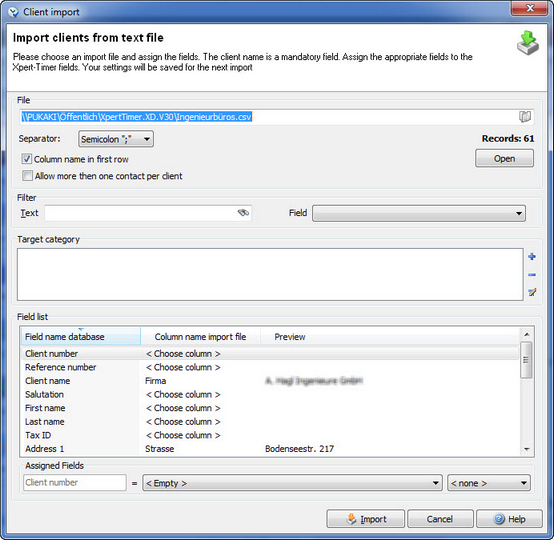The width and height of the screenshot is (554, 540).
Task: Click the green import arrow header icon
Action: [x=528, y=43]
